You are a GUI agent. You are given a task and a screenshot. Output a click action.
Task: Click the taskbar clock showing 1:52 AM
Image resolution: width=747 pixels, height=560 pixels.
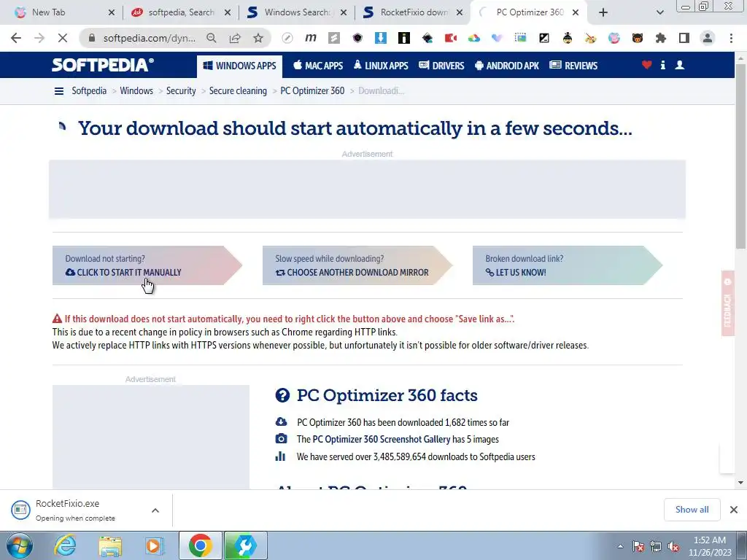tap(709, 546)
